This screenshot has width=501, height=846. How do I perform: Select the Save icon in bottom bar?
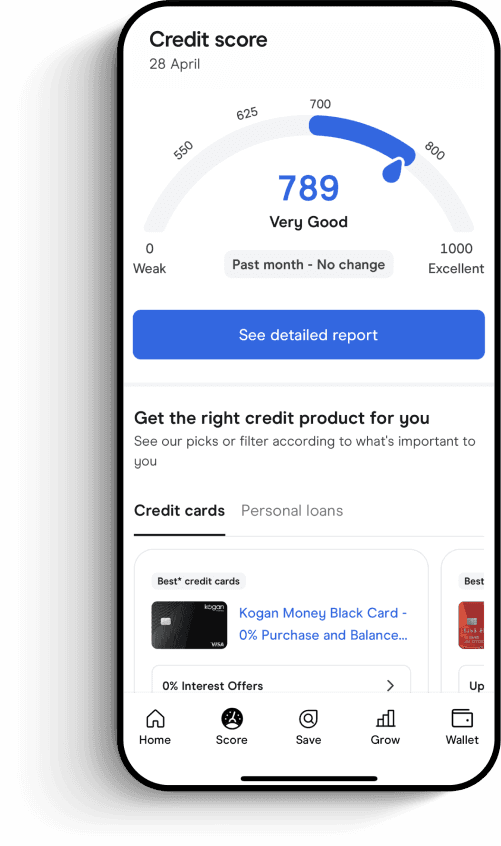(x=308, y=718)
